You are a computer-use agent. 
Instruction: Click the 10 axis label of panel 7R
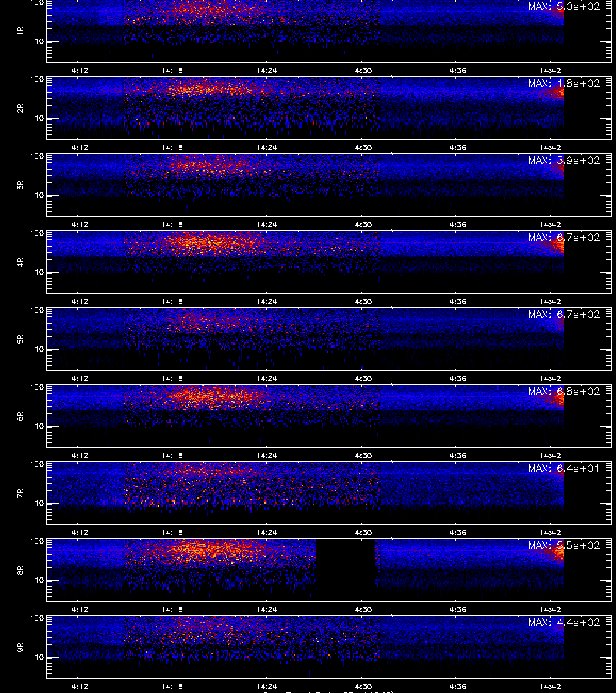[x=40, y=503]
